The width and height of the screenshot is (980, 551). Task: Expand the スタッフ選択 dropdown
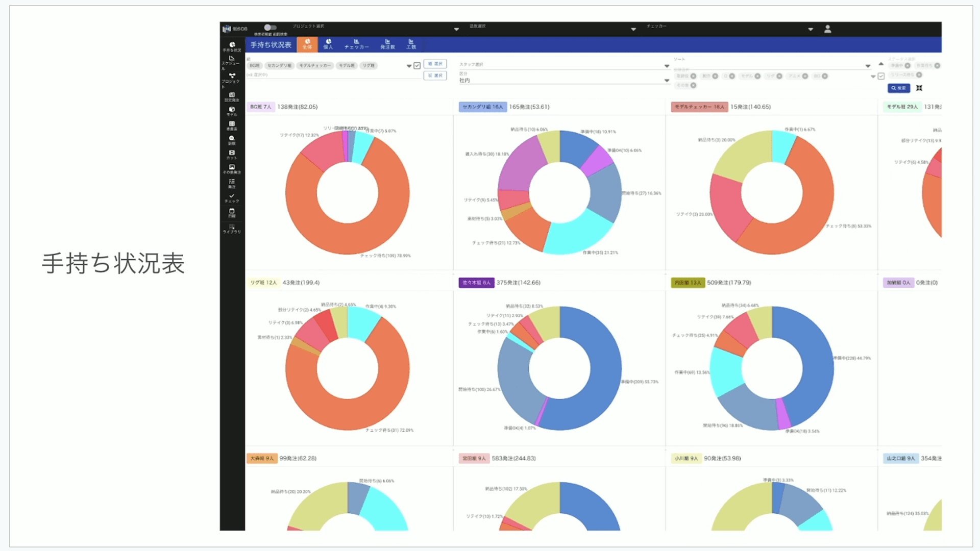[x=667, y=66]
